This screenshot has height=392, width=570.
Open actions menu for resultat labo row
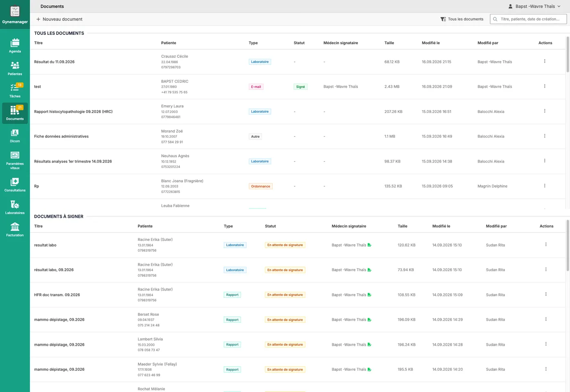click(546, 245)
